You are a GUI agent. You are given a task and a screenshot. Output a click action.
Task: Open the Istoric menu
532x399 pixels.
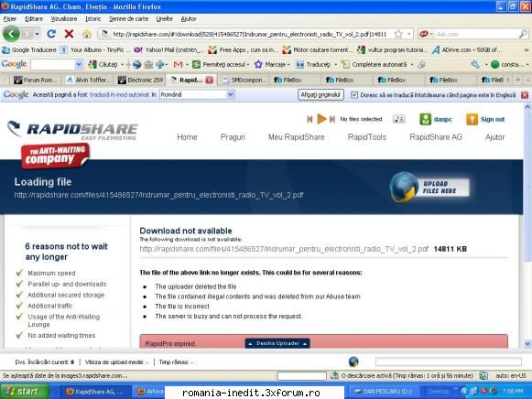93,19
